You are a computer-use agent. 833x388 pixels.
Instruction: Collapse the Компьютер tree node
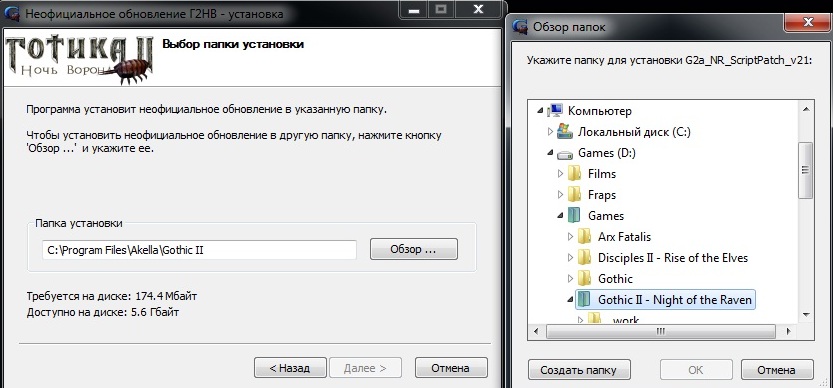[x=540, y=111]
